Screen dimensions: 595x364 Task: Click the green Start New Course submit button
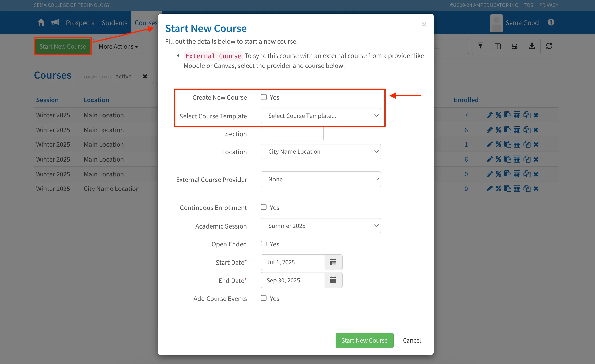[x=364, y=340]
